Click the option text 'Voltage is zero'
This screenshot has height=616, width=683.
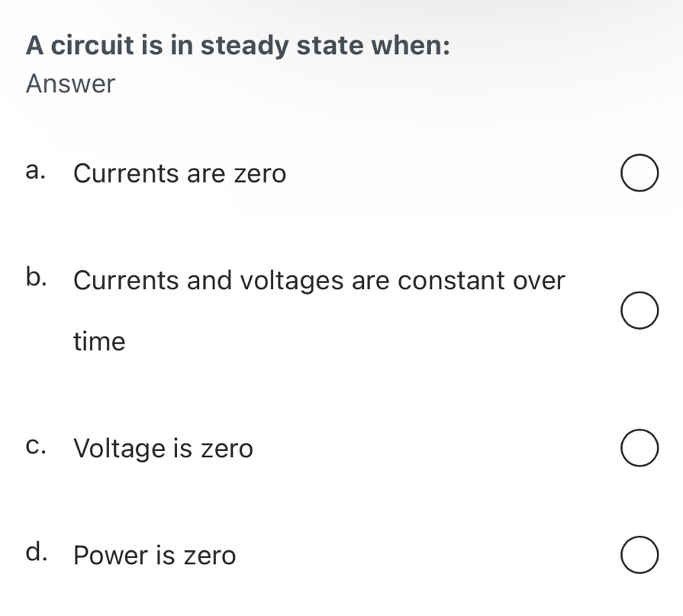point(163,449)
